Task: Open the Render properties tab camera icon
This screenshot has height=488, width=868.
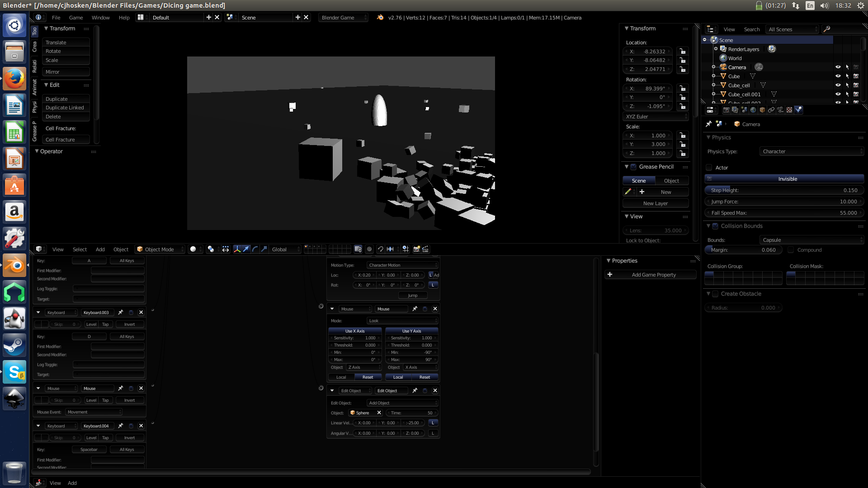Action: tap(726, 110)
